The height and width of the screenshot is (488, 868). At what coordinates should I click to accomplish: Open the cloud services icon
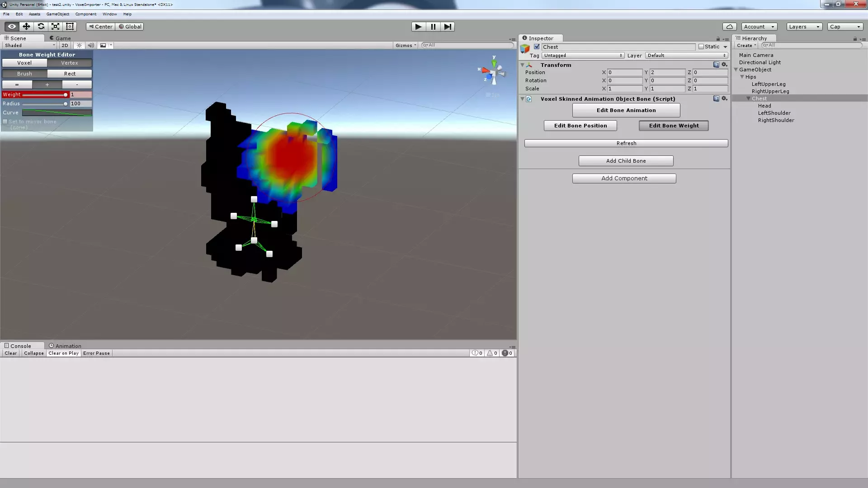[x=729, y=27]
